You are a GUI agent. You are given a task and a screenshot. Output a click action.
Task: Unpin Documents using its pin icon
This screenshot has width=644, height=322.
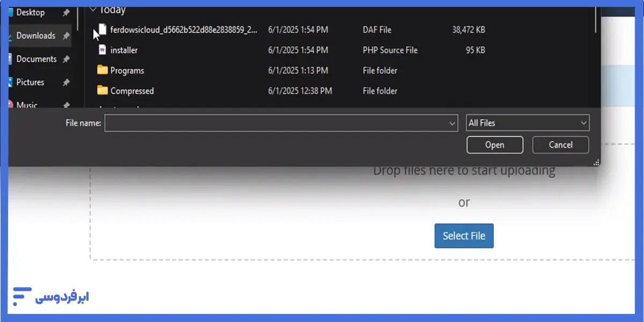point(66,59)
